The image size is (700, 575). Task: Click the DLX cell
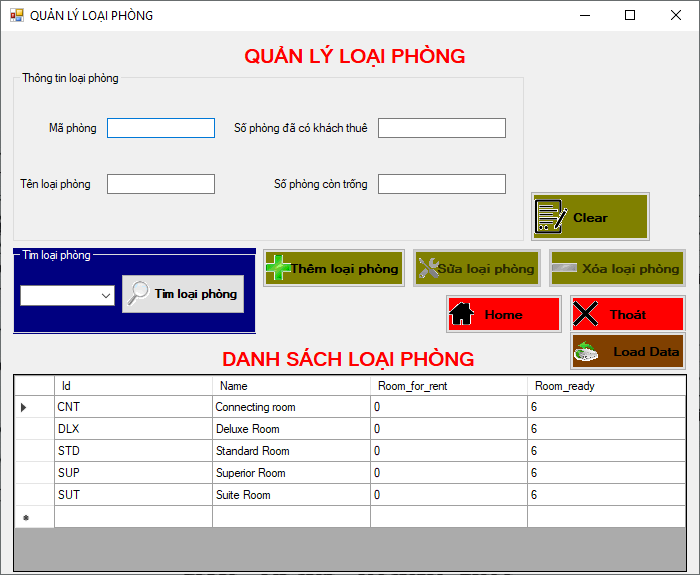(x=133, y=429)
